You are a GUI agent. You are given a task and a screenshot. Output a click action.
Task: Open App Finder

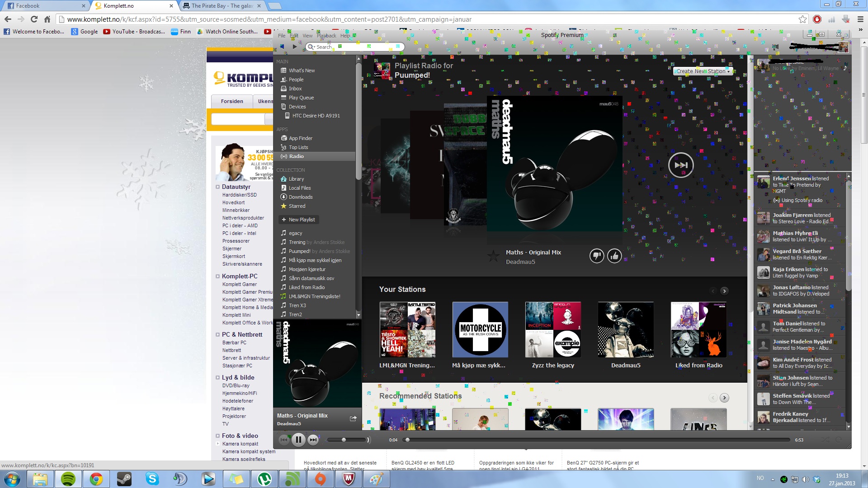coord(300,138)
